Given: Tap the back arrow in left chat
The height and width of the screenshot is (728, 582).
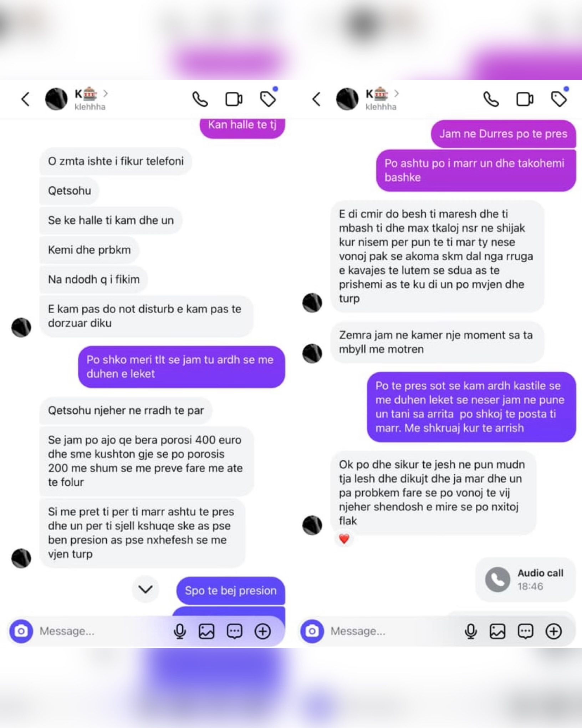Looking at the screenshot, I should click(25, 99).
